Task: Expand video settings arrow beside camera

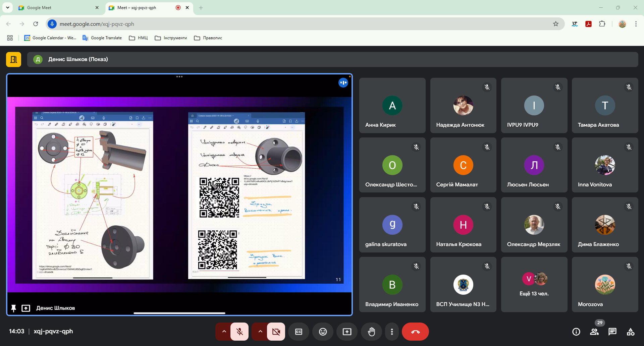Action: coord(260,332)
